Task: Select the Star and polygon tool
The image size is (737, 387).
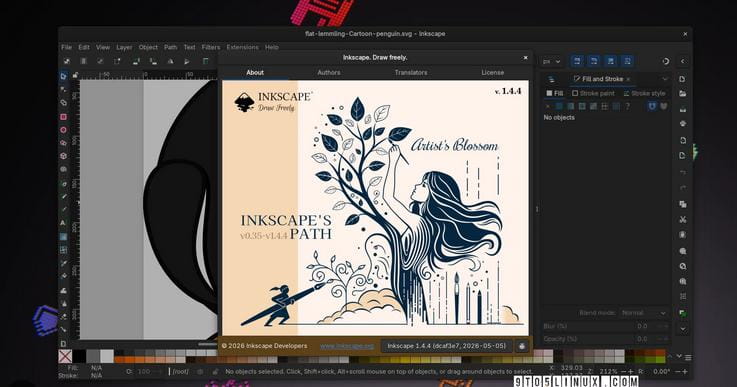Action: [63, 143]
